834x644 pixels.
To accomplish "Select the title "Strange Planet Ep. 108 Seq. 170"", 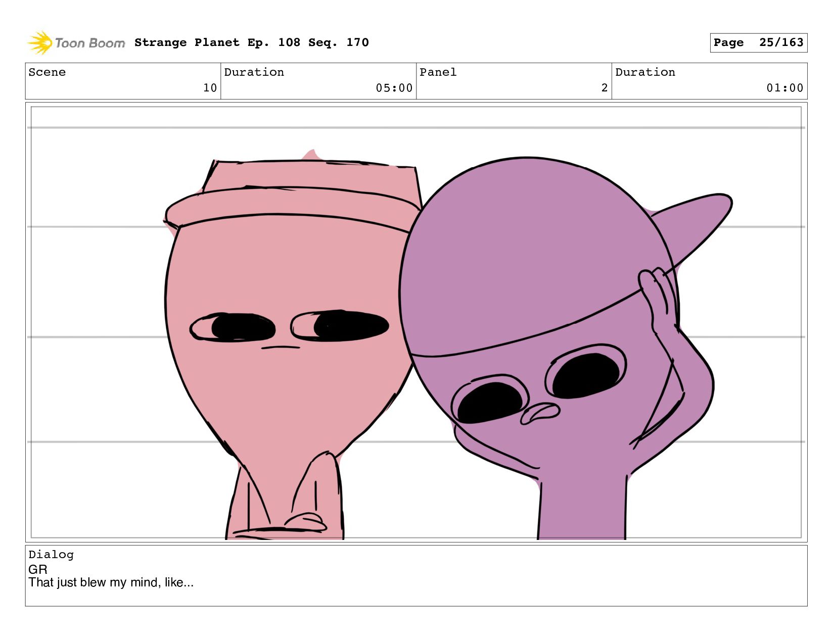I will [x=252, y=42].
